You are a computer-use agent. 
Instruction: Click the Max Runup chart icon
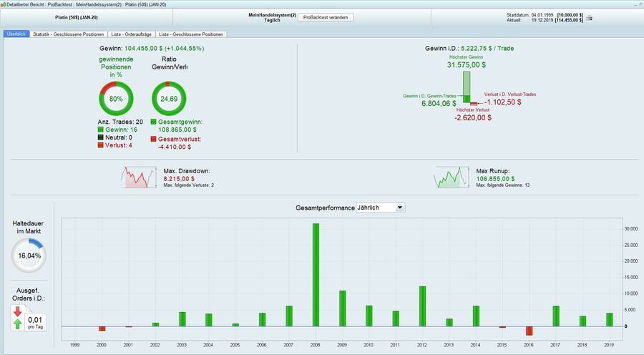453,177
